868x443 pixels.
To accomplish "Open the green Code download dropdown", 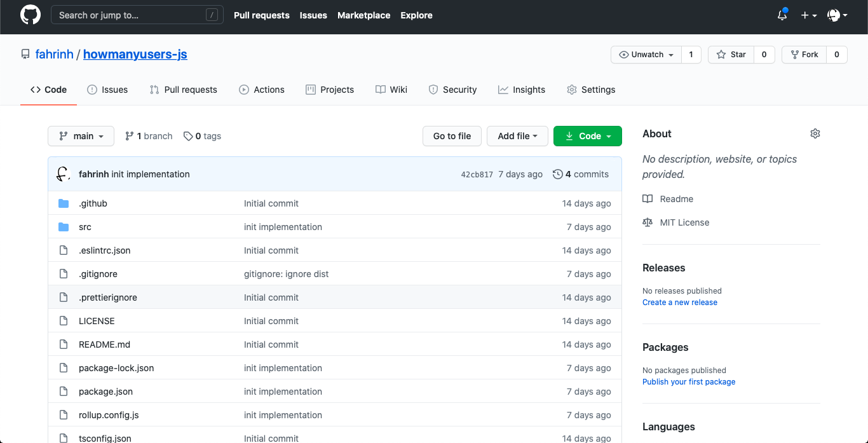I will tap(588, 136).
